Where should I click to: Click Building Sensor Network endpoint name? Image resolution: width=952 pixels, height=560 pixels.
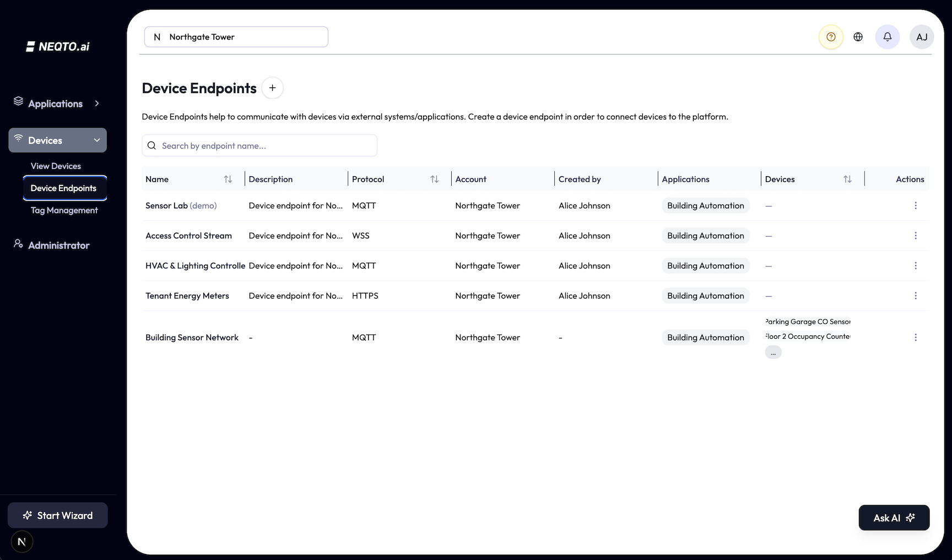(x=192, y=338)
